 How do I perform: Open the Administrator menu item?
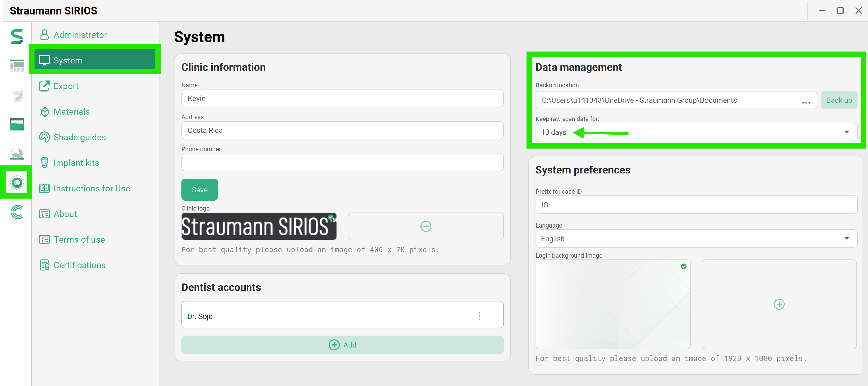coord(73,35)
